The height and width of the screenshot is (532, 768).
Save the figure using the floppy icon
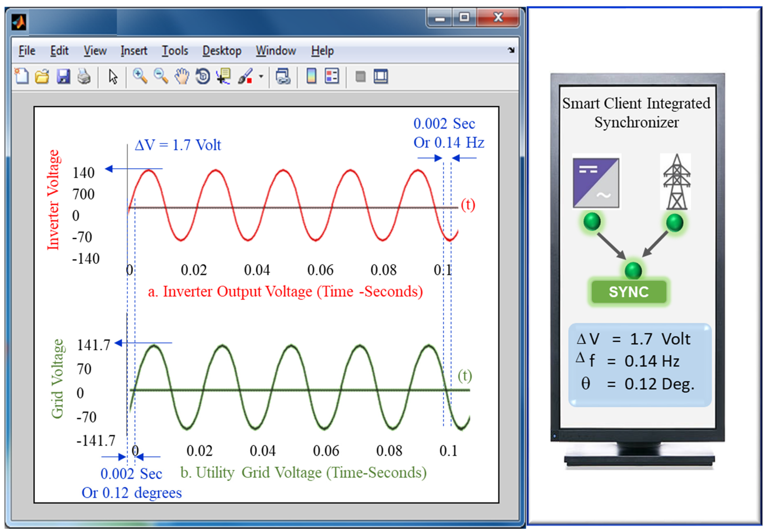pos(63,76)
